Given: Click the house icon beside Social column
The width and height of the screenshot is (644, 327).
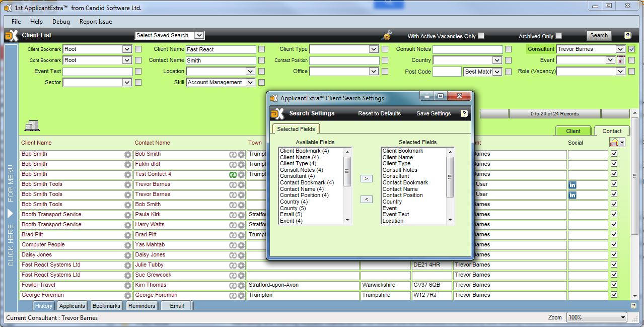Looking at the screenshot, I should (x=614, y=143).
